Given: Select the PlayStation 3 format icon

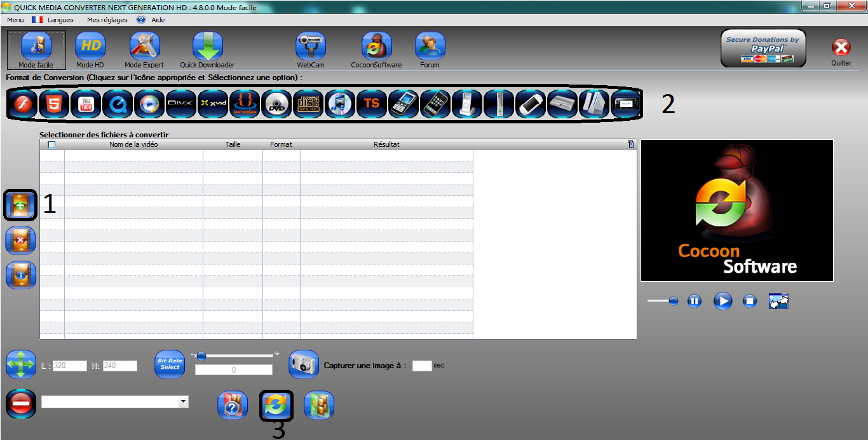Looking at the screenshot, I should [x=562, y=103].
